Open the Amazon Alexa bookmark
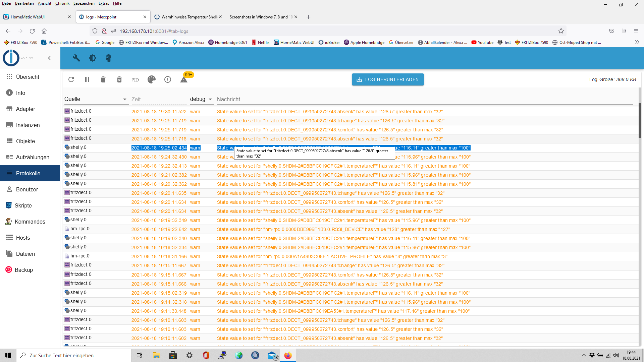Image resolution: width=644 pixels, height=362 pixels. pos(188,42)
